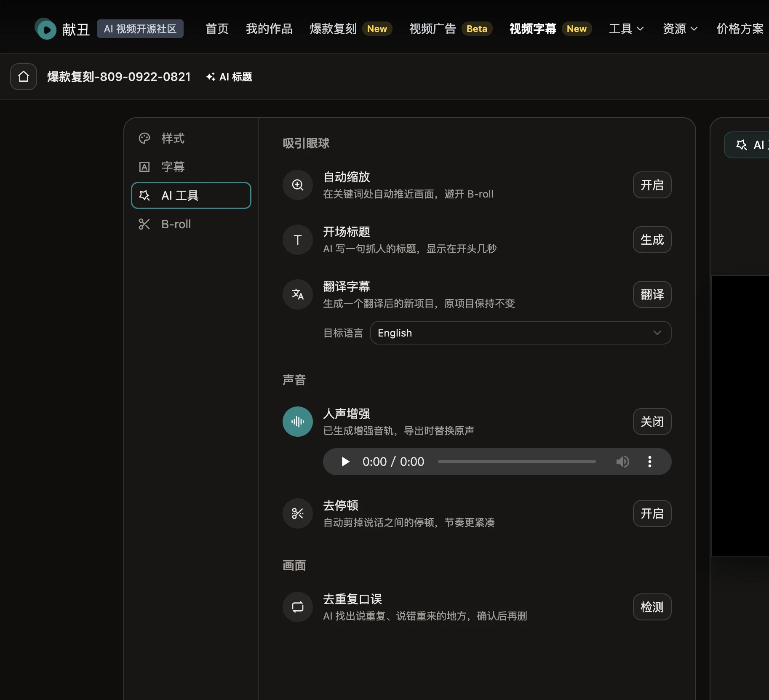This screenshot has width=769, height=700.
Task: Click the 自动缩放 magnifier icon
Action: tap(298, 185)
